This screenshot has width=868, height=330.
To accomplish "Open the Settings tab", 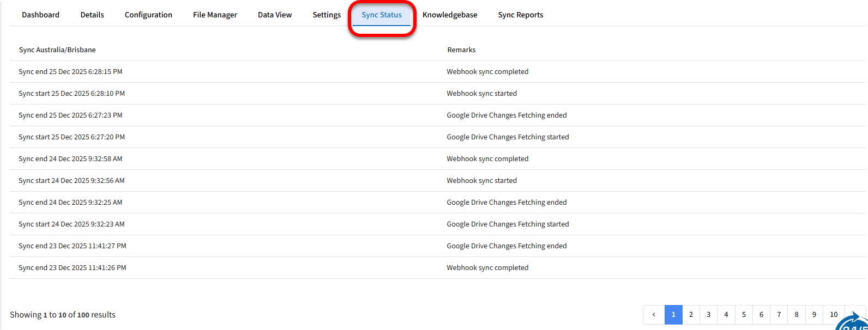I will point(327,15).
